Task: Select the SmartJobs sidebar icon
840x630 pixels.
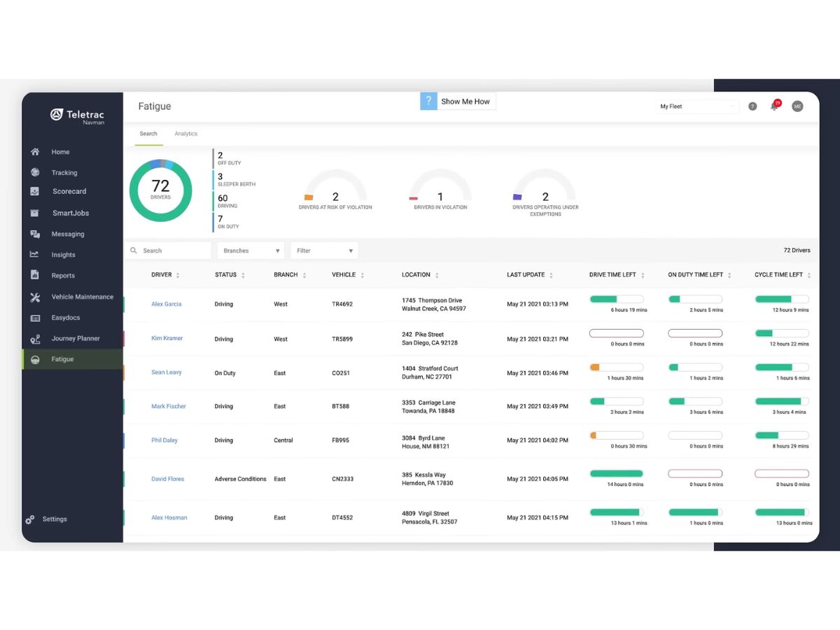Action: (x=34, y=213)
